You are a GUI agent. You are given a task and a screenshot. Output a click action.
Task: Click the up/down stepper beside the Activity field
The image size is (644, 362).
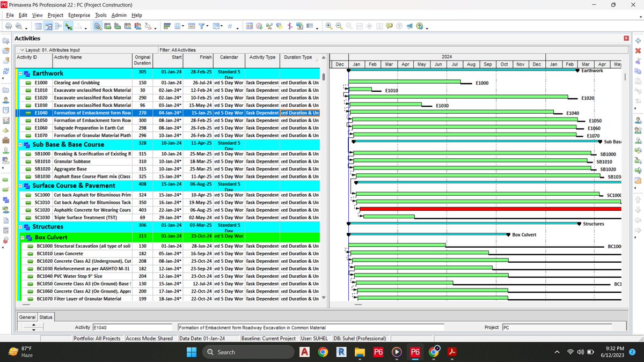tap(33, 326)
